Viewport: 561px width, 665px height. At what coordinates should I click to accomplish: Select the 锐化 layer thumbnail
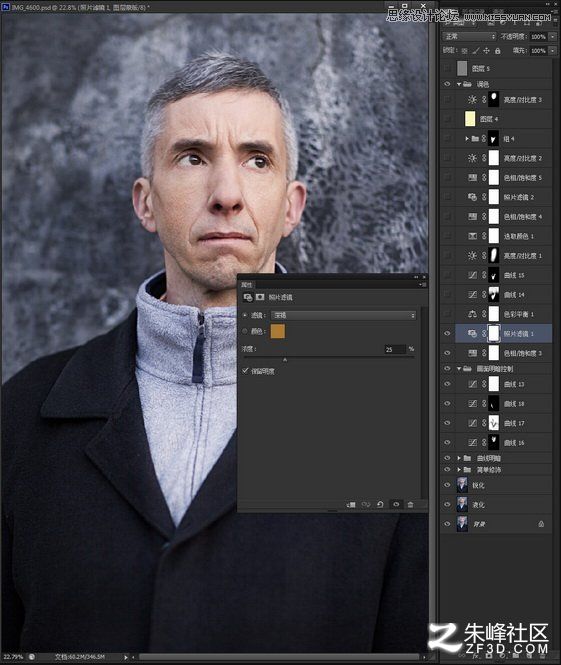(x=462, y=485)
